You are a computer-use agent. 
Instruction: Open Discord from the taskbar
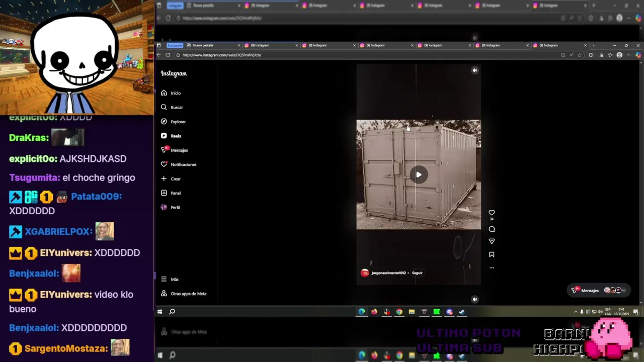pos(449,312)
